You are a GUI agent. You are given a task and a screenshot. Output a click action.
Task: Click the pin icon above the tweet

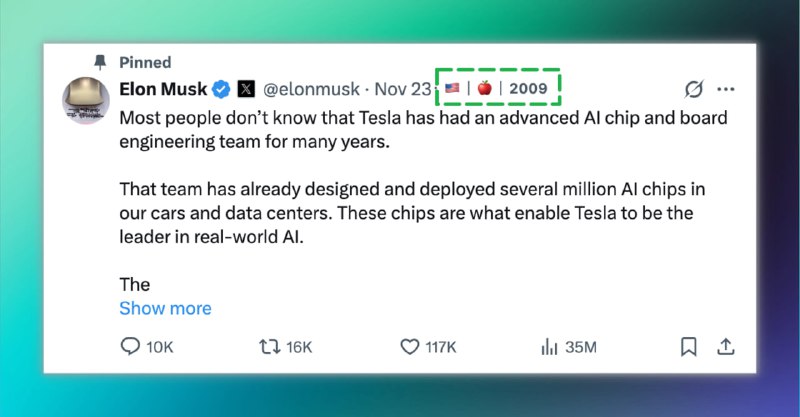click(100, 62)
